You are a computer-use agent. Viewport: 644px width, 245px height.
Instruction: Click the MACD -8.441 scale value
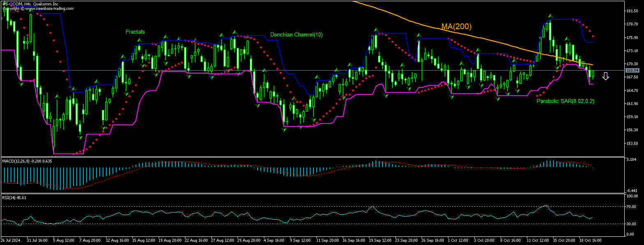pos(631,191)
